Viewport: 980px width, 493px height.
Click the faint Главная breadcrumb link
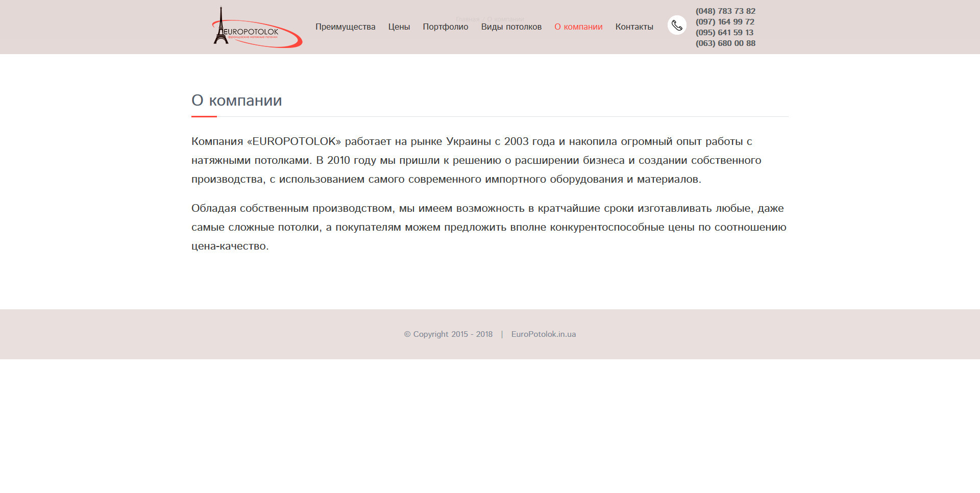[467, 19]
